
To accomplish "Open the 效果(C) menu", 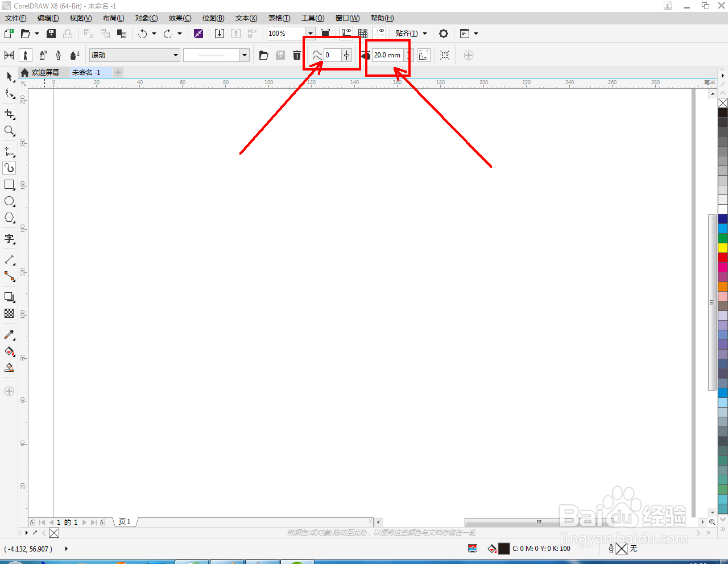I will pyautogui.click(x=180, y=18).
